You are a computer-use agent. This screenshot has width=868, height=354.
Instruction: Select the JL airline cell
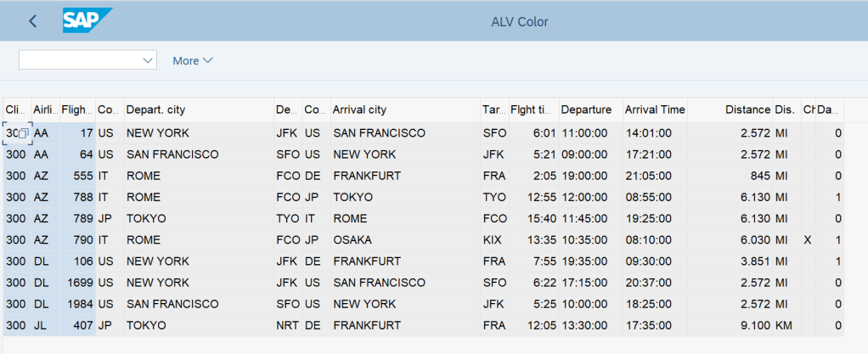pyautogui.click(x=40, y=324)
